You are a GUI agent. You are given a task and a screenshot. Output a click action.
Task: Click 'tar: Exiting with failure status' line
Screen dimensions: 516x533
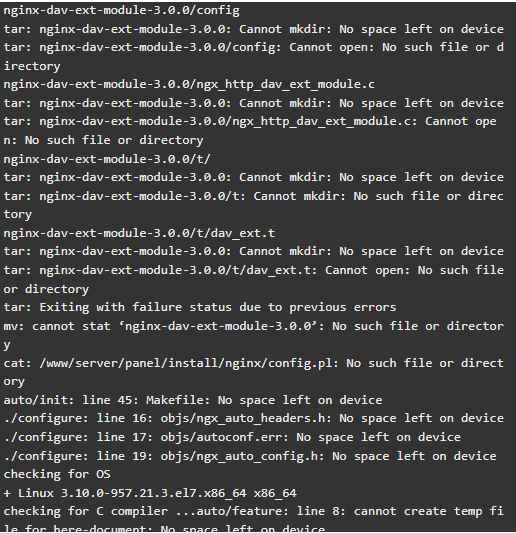click(x=200, y=307)
